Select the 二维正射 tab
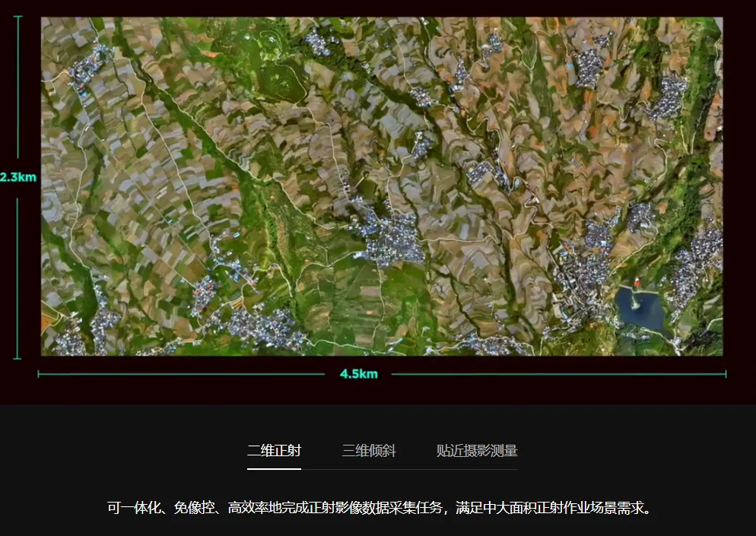The width and height of the screenshot is (756, 536). pos(274,451)
